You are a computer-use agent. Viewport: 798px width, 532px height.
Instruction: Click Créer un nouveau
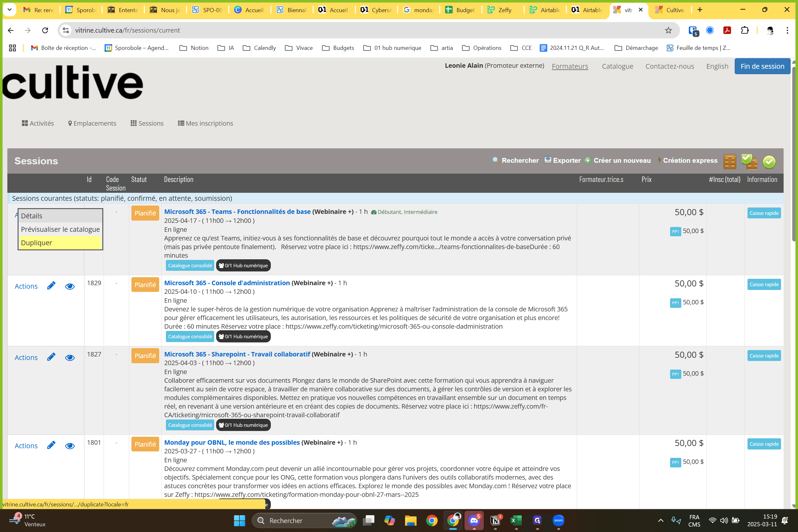pyautogui.click(x=618, y=160)
